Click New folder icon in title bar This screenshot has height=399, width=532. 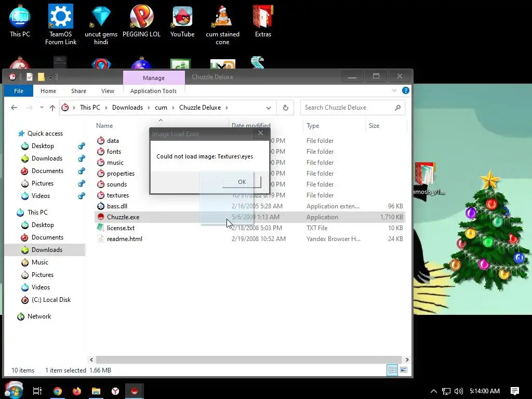(41, 77)
